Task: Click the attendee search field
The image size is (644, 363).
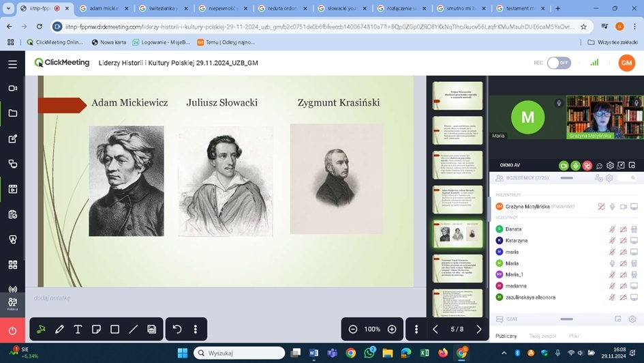Action: 627,178
